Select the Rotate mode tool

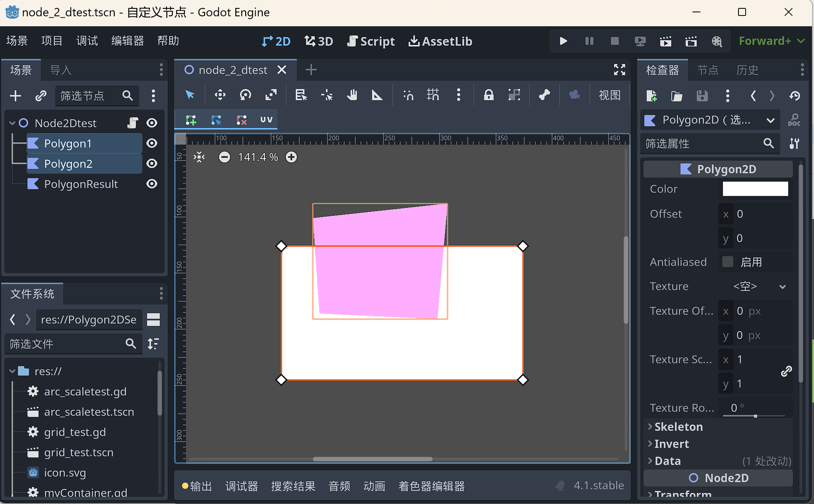(x=245, y=95)
